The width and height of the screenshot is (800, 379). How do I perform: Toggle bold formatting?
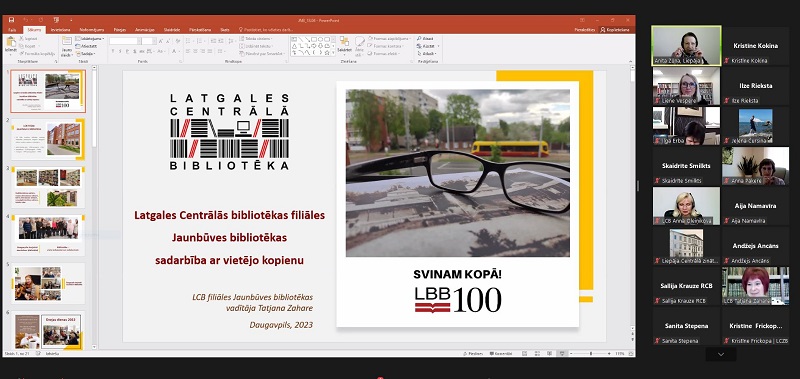113,52
